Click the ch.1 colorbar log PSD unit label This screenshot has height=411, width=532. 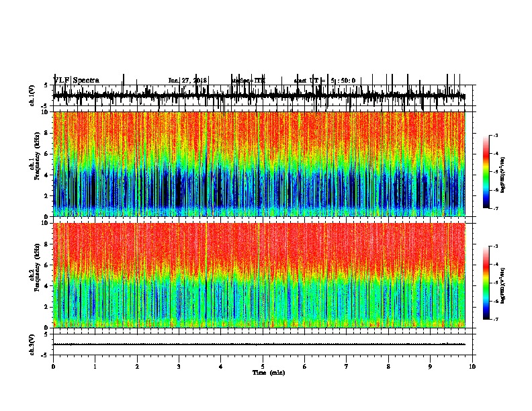[503, 175]
